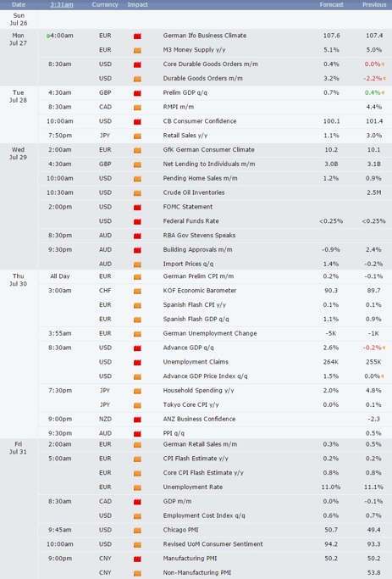
Task: Click the revision marker beside Advance GDP previous -0.2%
Action: pyautogui.click(x=384, y=348)
